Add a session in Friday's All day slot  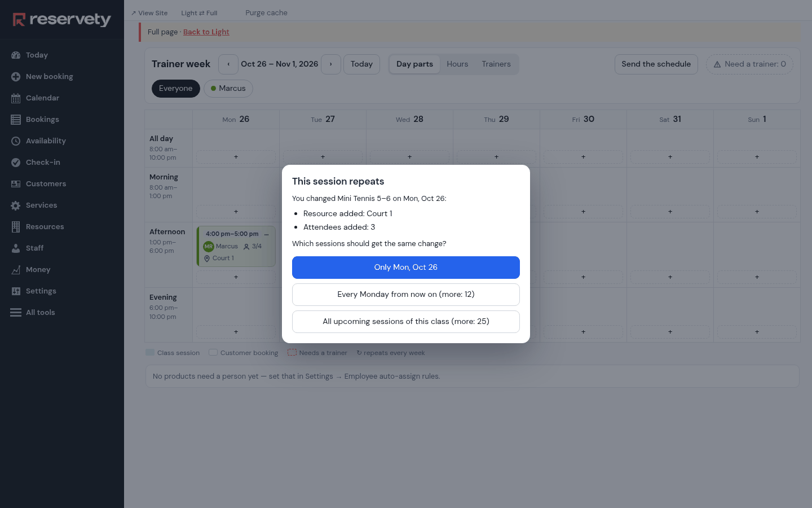[x=583, y=157]
